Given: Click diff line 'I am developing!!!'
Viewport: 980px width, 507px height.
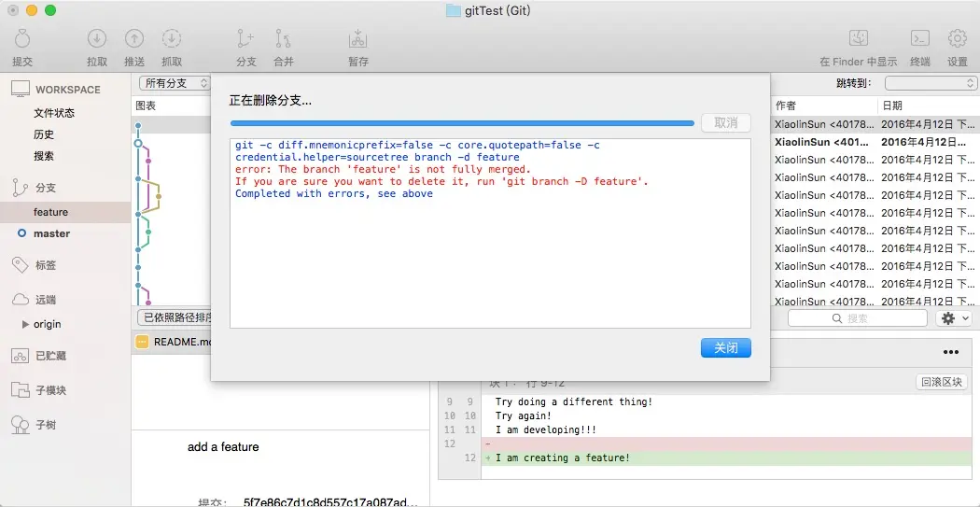Looking at the screenshot, I should click(x=546, y=430).
